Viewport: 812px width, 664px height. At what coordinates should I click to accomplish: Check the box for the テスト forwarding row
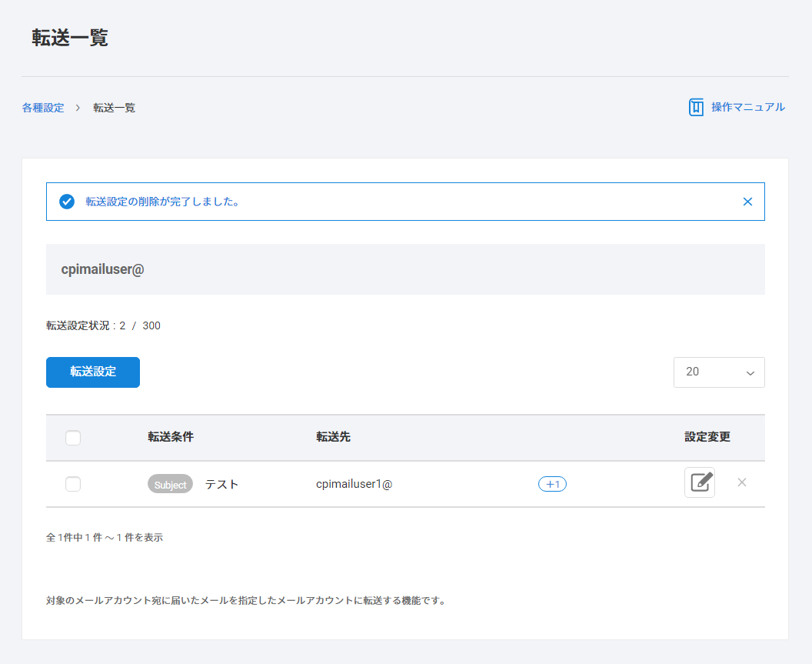tap(73, 484)
